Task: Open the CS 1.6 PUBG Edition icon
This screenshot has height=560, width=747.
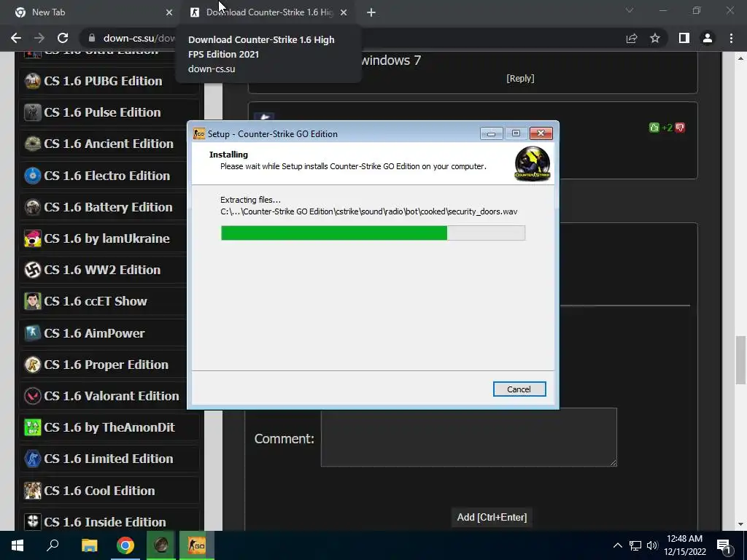Action: tap(32, 81)
